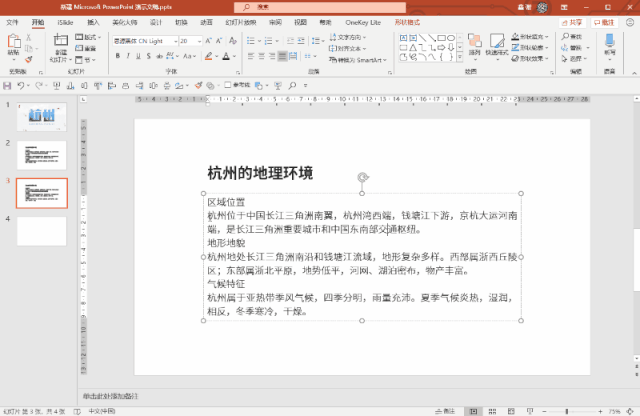Screen dimensions: 640x416
Task: Open the font name dropdown
Action: (x=176, y=41)
